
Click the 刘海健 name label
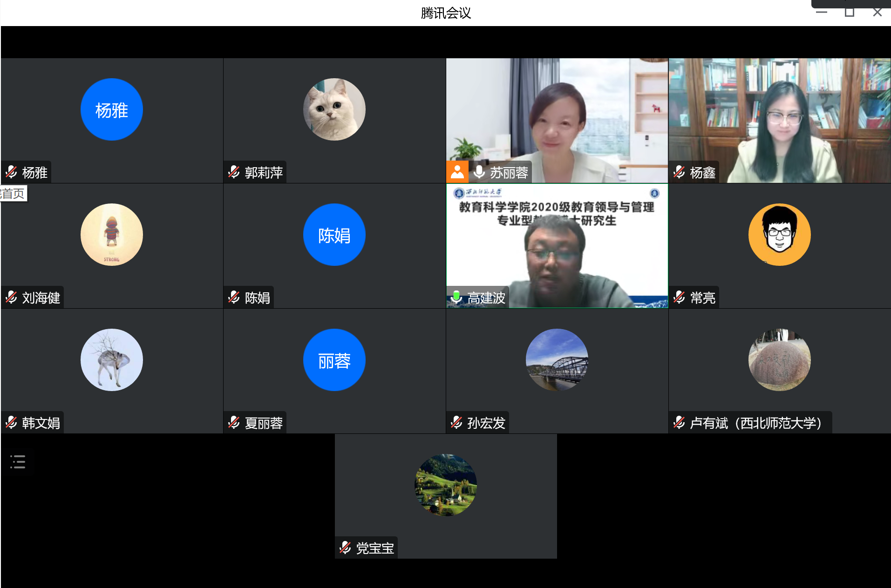41,297
